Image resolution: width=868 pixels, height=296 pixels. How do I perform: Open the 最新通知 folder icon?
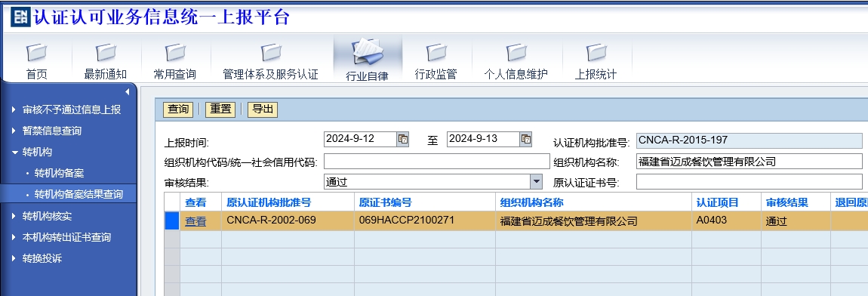pyautogui.click(x=106, y=53)
